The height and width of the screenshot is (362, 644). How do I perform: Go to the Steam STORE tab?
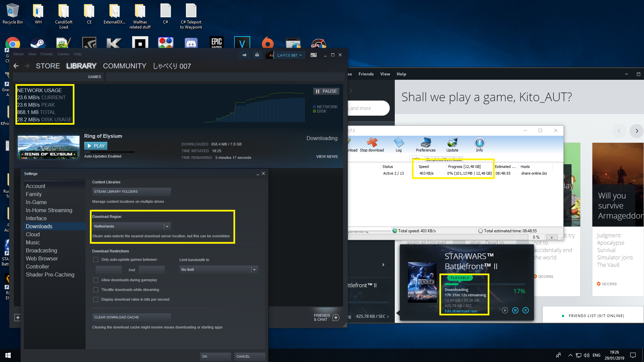click(48, 66)
